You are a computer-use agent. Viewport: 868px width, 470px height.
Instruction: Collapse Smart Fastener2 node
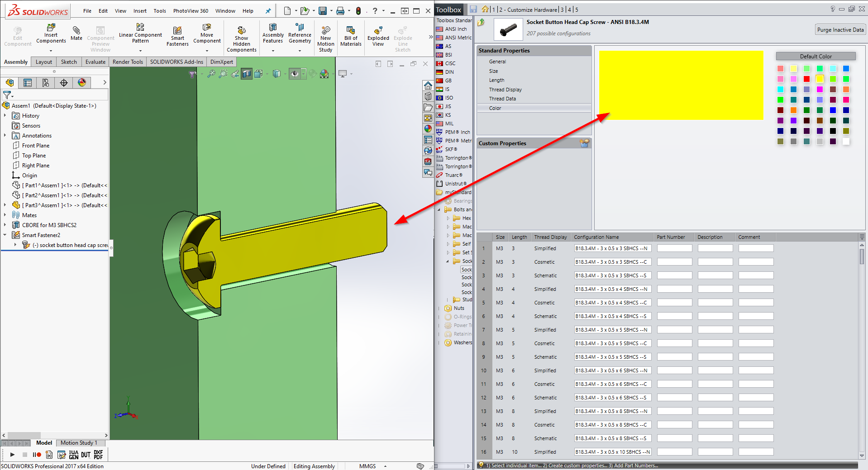coord(5,235)
